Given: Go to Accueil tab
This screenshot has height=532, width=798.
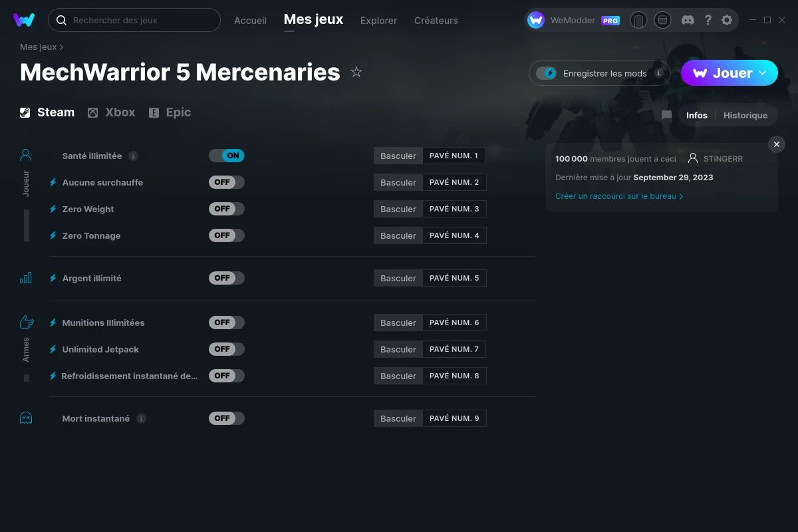Looking at the screenshot, I should [x=250, y=21].
